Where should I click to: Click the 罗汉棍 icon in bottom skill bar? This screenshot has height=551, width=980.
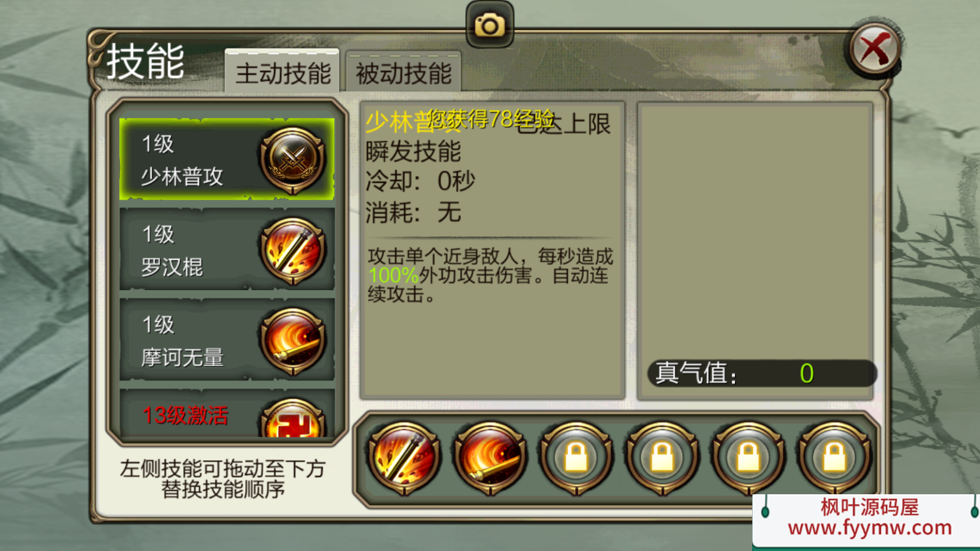tap(404, 458)
